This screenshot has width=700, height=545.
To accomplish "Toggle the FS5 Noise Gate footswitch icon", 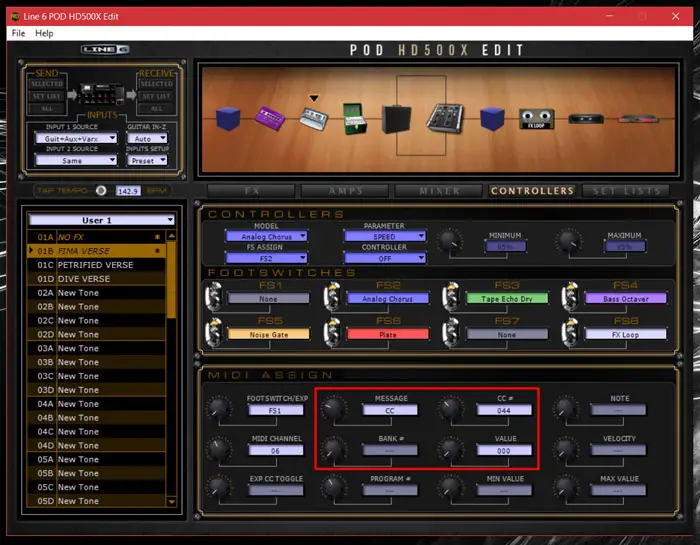I will 214,332.
